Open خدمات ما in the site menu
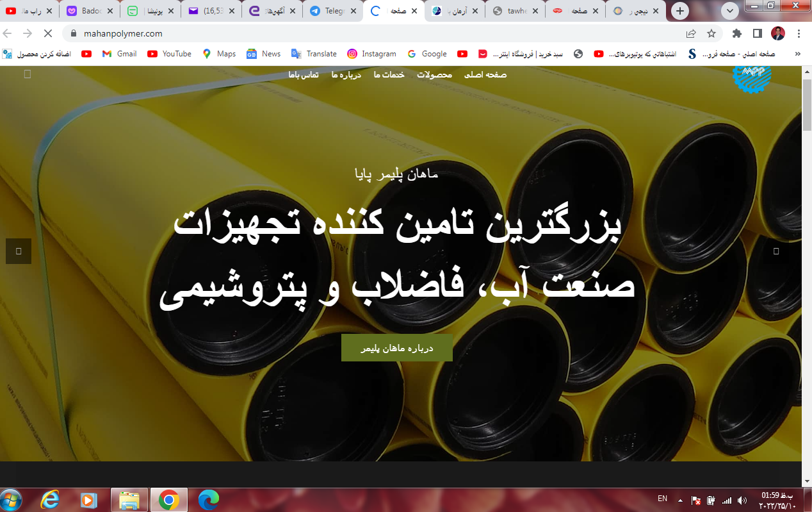Screen dimensions: 812x512 pos(389,75)
